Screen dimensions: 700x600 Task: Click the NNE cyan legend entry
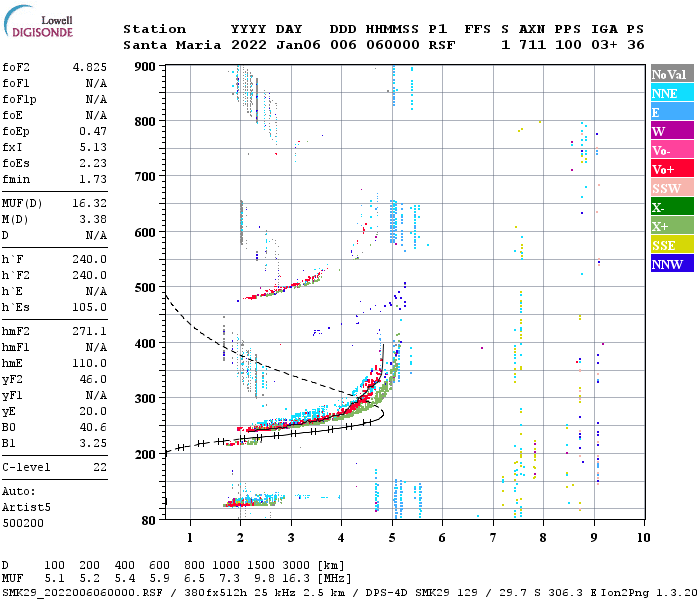pyautogui.click(x=671, y=93)
